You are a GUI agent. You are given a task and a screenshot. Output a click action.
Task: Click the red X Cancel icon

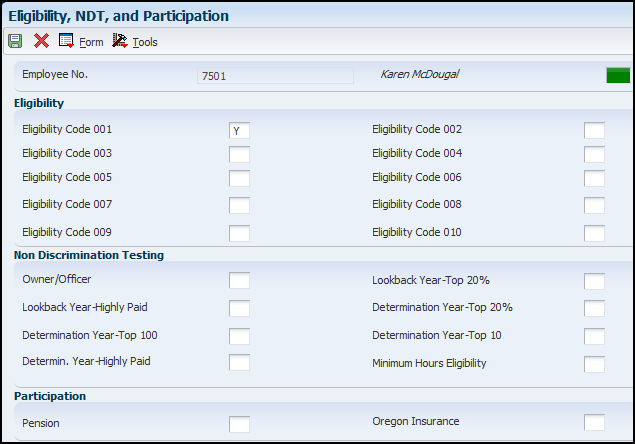(41, 41)
